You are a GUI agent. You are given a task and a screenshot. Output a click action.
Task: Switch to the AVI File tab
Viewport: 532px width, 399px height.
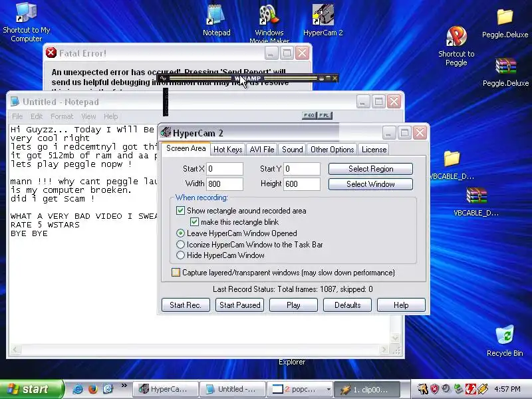tap(261, 149)
